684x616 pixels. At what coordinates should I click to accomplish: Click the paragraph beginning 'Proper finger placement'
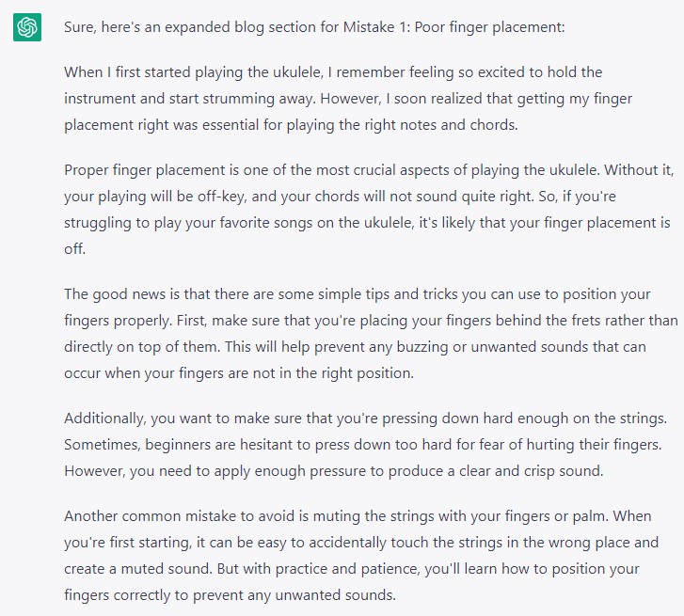click(369, 210)
